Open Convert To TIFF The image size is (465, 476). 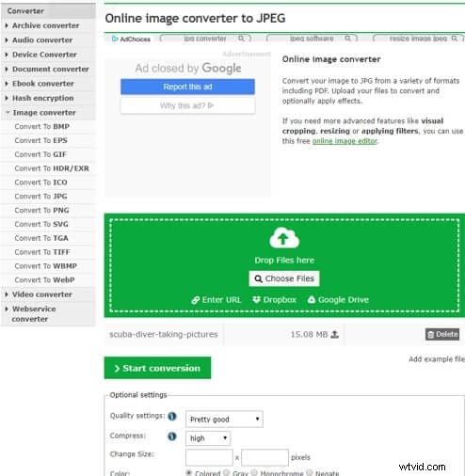tap(42, 252)
